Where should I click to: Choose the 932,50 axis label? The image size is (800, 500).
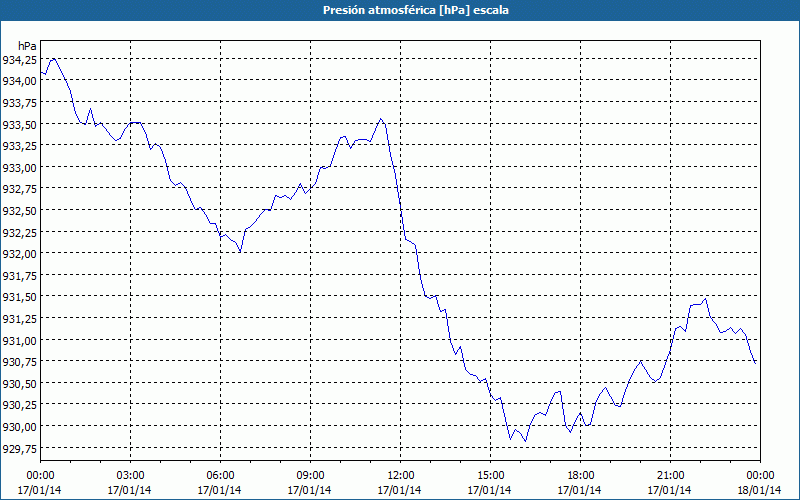[x=19, y=211]
